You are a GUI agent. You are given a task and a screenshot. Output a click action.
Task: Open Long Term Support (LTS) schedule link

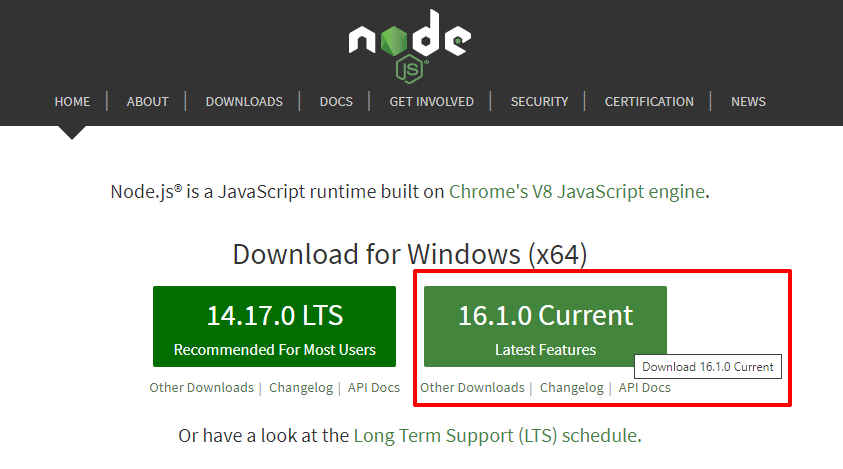pos(496,436)
